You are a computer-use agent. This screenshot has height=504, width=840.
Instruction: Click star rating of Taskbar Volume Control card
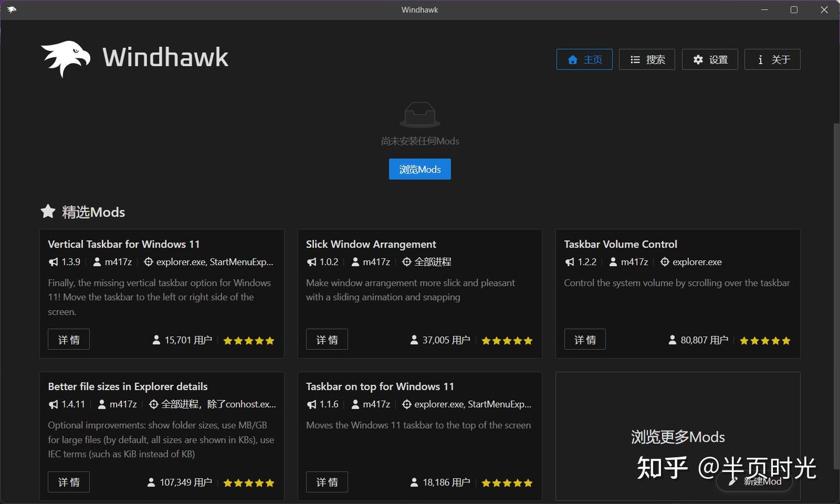tap(765, 341)
